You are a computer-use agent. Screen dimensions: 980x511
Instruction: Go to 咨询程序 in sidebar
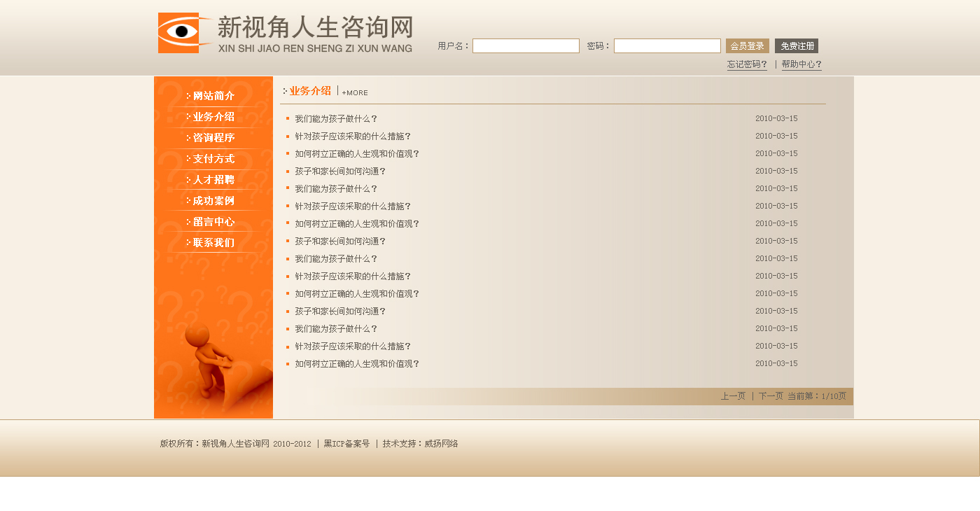213,138
